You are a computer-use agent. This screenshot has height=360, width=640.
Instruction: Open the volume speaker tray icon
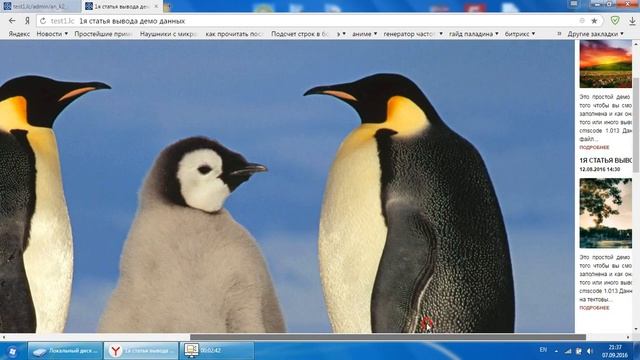coord(590,351)
